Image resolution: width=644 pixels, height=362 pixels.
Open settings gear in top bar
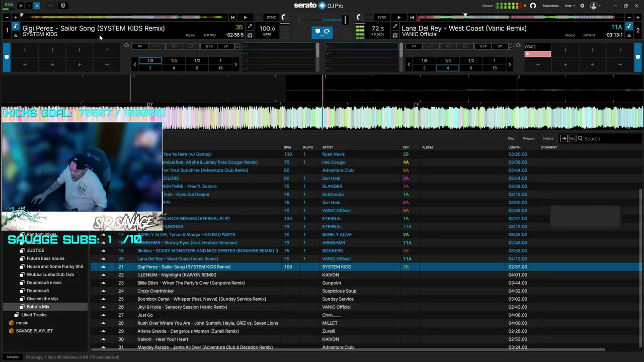coord(582,6)
